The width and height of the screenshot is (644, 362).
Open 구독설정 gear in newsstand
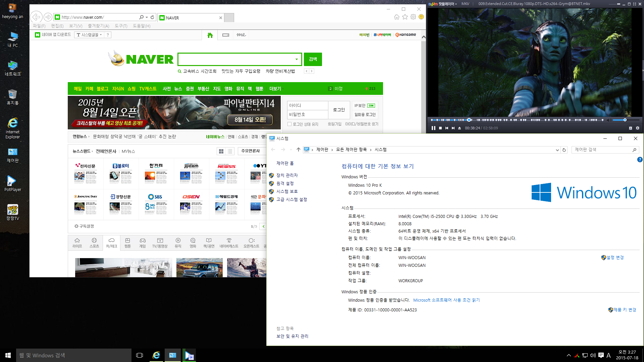pos(84,226)
